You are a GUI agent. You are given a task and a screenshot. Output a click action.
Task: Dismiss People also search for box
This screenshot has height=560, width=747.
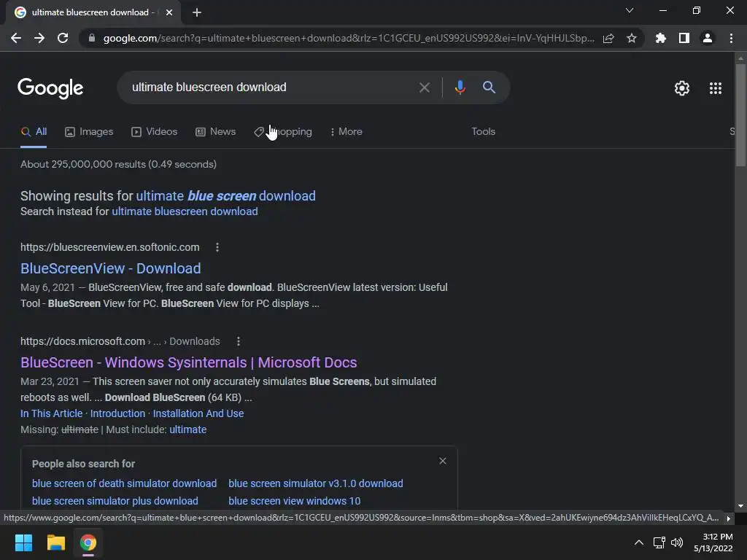(x=443, y=461)
